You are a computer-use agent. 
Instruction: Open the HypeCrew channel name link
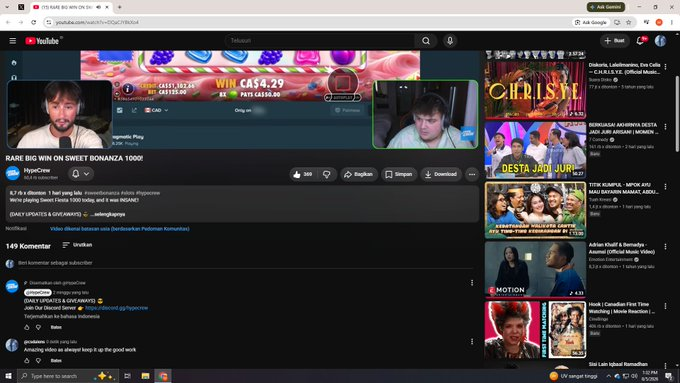37,170
